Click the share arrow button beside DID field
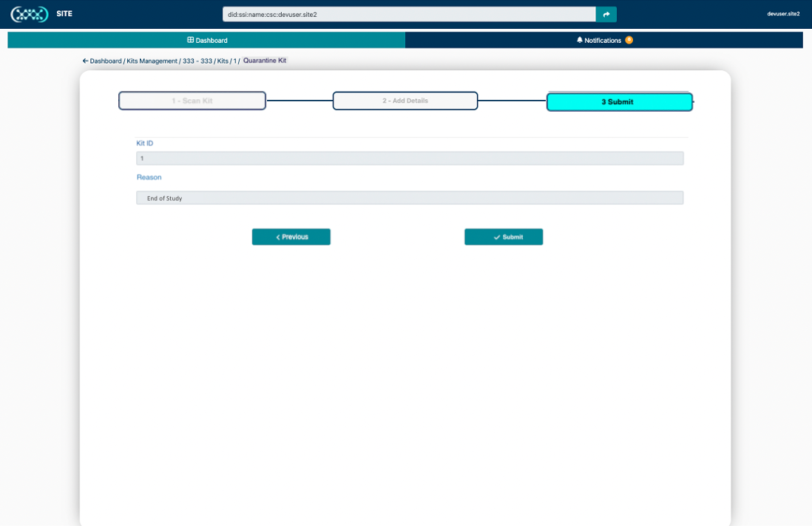 [x=606, y=15]
